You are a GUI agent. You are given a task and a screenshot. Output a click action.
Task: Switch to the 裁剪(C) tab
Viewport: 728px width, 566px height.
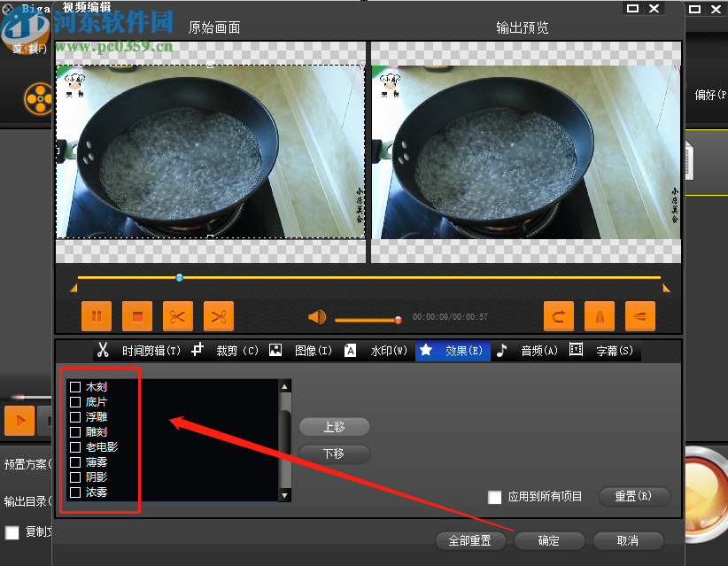point(236,350)
